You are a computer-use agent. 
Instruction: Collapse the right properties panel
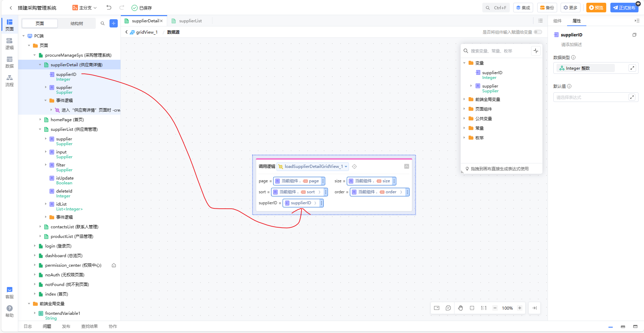(637, 21)
